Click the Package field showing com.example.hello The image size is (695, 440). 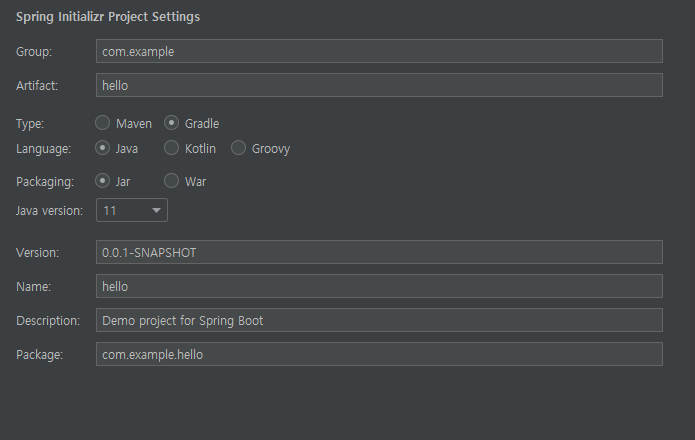point(379,354)
